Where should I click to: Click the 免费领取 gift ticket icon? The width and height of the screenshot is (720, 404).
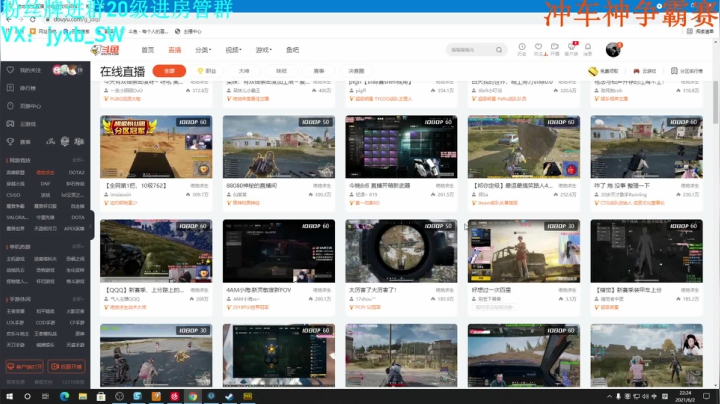tap(593, 71)
